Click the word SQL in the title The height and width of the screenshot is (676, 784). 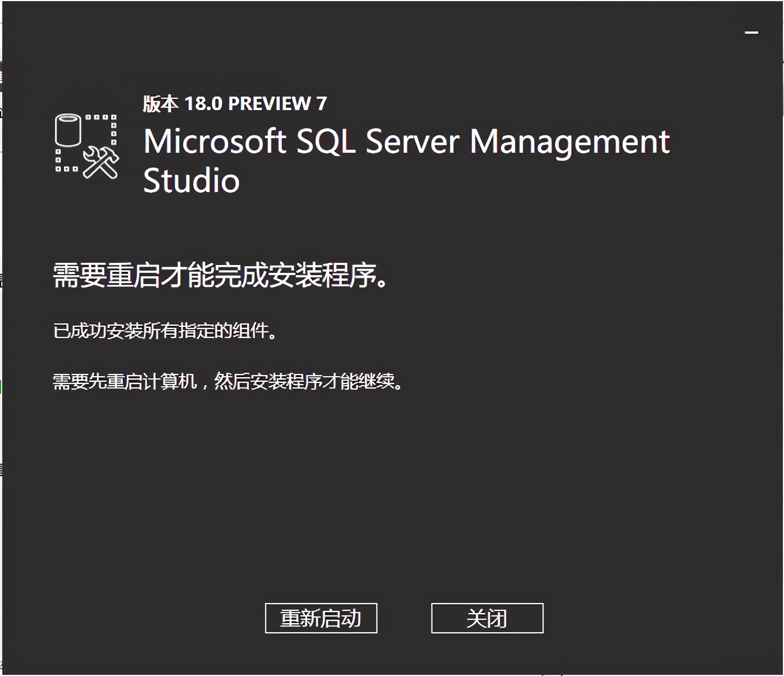(326, 141)
